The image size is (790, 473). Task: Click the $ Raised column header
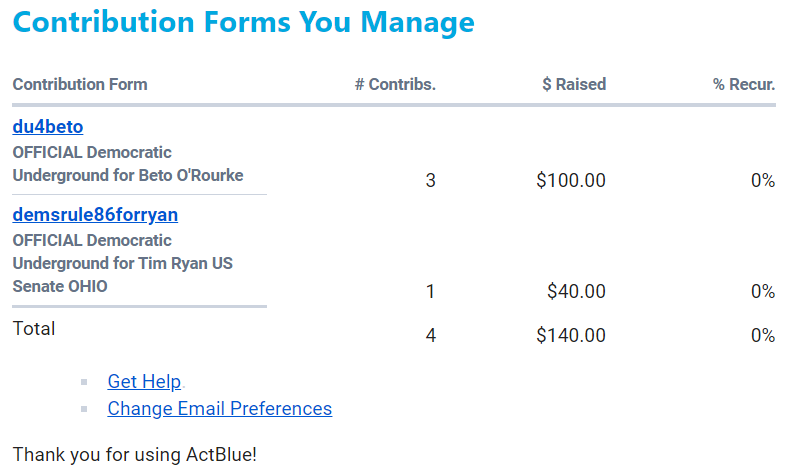tap(574, 84)
